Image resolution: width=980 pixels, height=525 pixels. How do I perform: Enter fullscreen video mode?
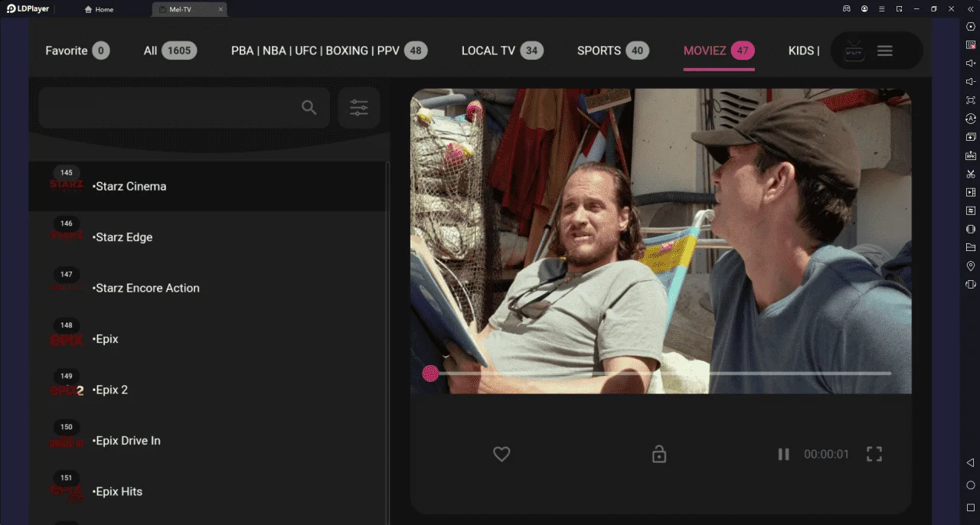[x=874, y=455]
